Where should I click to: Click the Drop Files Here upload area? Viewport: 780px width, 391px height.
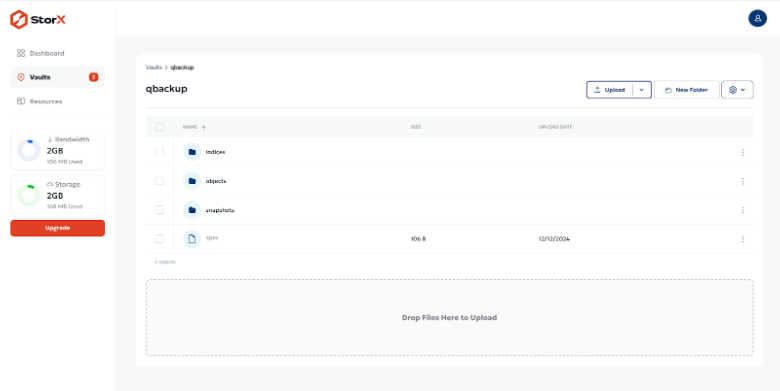click(449, 317)
